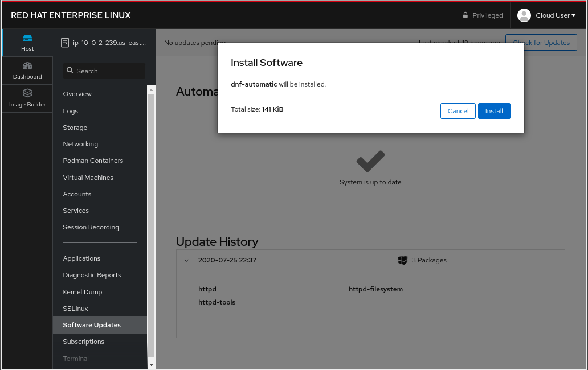588x370 pixels.
Task: Click the 141 KiB total size value
Action: point(272,109)
